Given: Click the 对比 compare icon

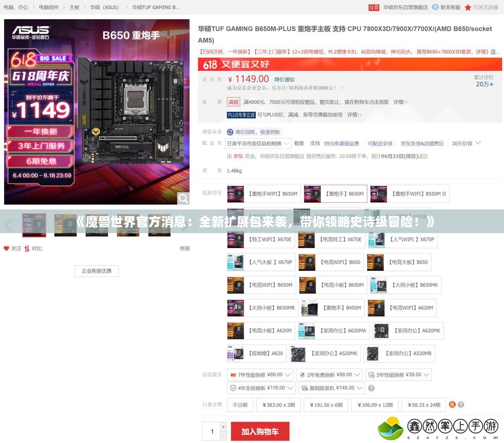Looking at the screenshot, I should [27, 248].
